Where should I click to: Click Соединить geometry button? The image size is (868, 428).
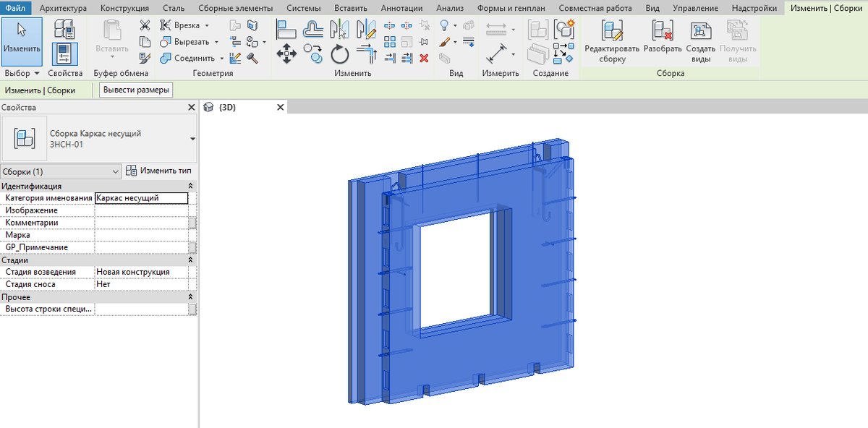(187, 59)
